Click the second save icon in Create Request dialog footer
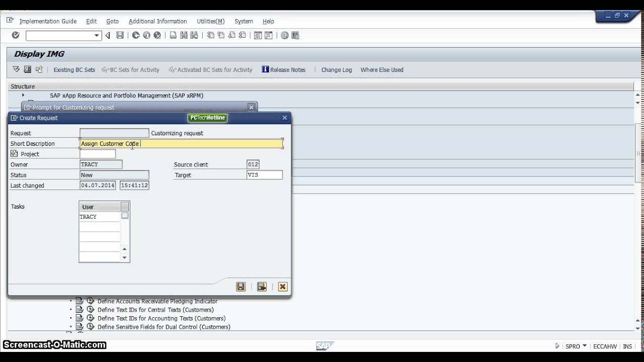 [x=262, y=287]
